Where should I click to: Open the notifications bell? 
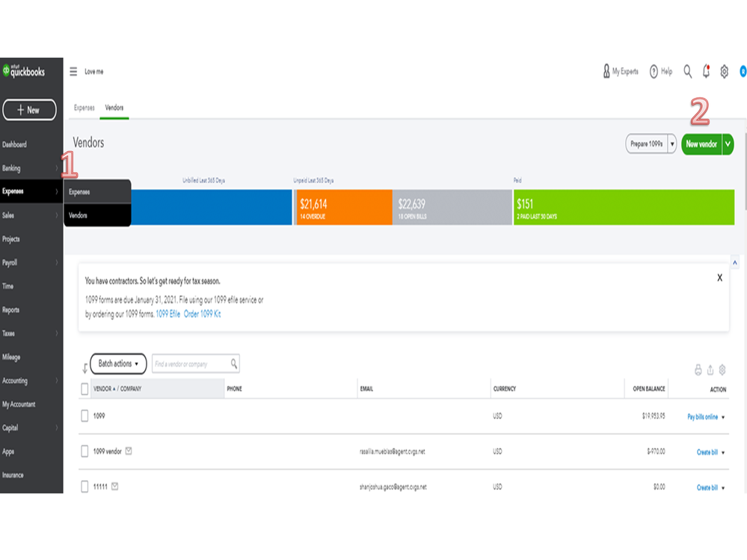click(x=706, y=72)
